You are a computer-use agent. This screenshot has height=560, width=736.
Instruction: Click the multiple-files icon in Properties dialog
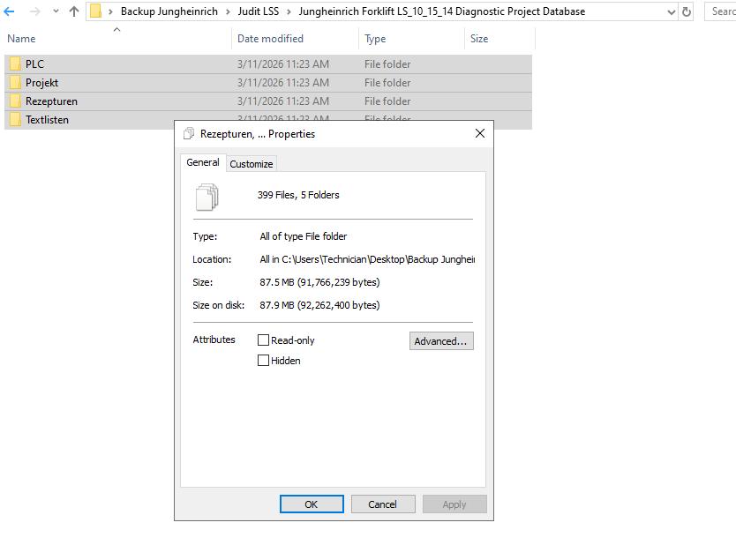pos(208,198)
